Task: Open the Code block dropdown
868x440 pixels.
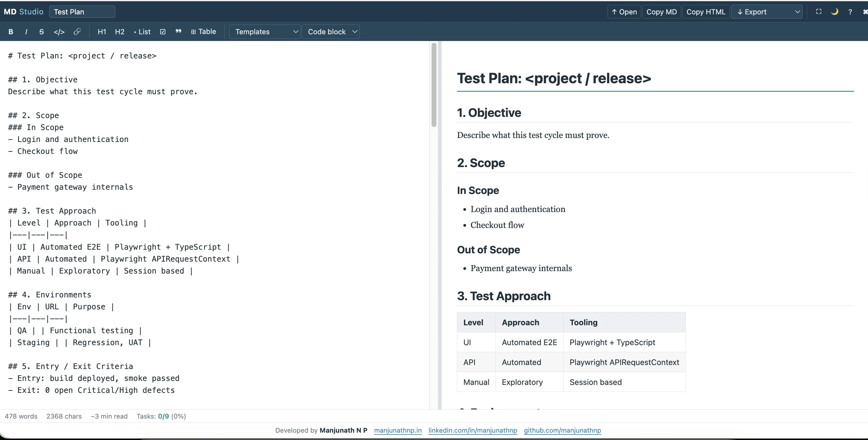Action: [x=331, y=32]
